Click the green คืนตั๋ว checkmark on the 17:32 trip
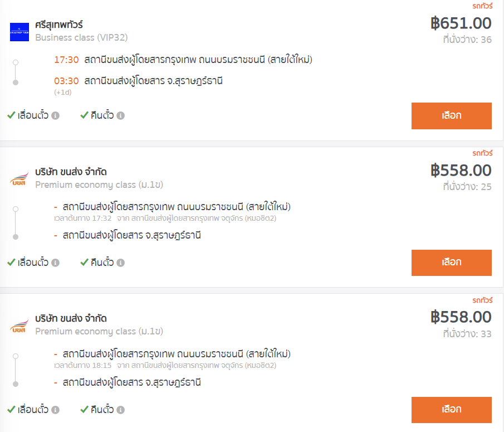The image size is (504, 432). coord(84,263)
